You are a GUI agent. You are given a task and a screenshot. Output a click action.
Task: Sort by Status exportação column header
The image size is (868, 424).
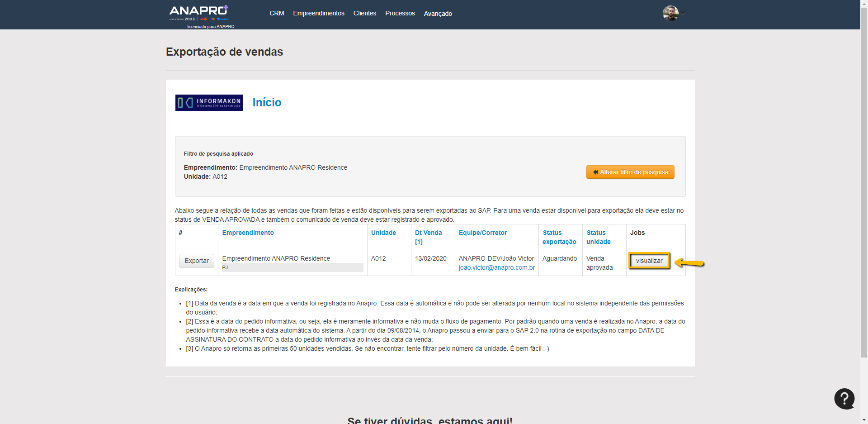click(559, 237)
